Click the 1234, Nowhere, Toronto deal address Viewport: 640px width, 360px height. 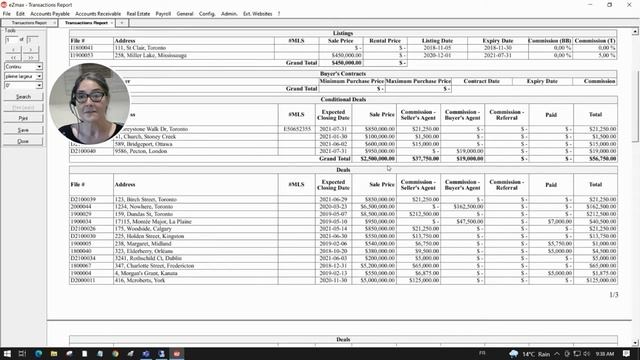tap(144, 207)
